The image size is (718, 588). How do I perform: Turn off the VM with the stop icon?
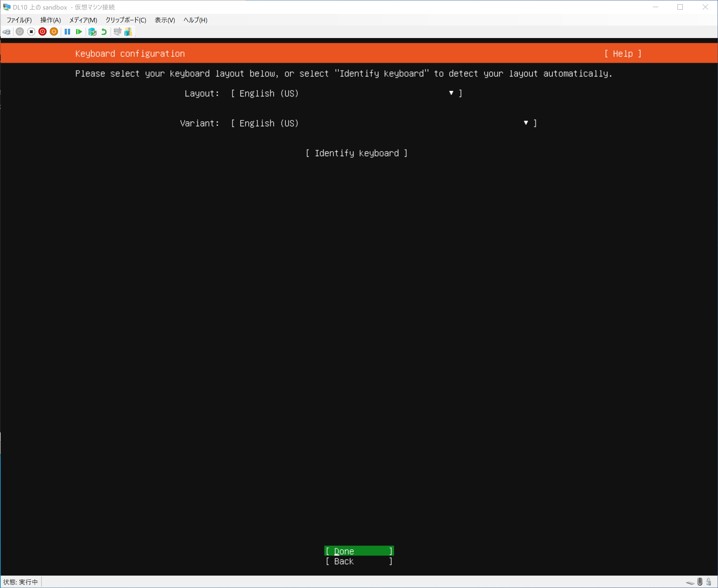pyautogui.click(x=31, y=32)
